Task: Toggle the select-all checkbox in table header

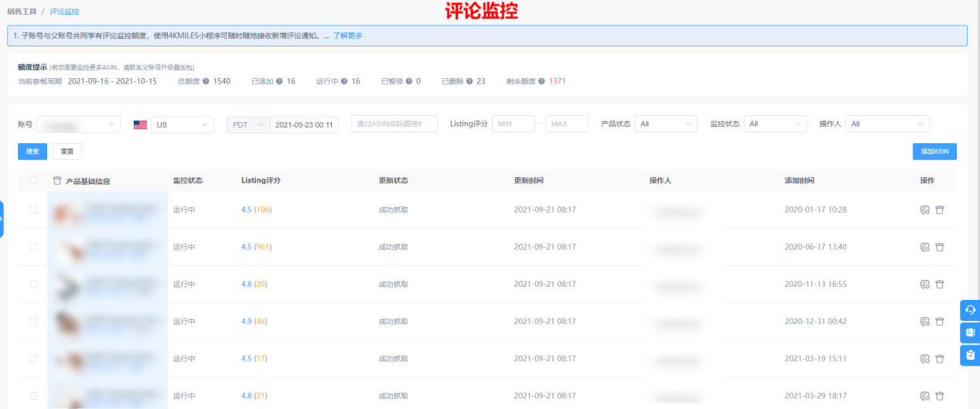Action: click(x=33, y=180)
